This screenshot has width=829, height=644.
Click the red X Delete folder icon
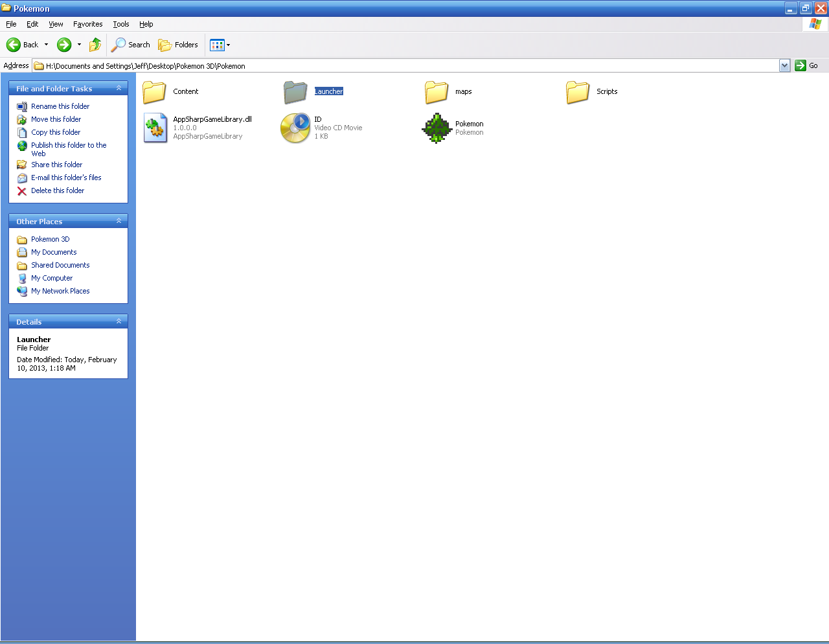(22, 191)
